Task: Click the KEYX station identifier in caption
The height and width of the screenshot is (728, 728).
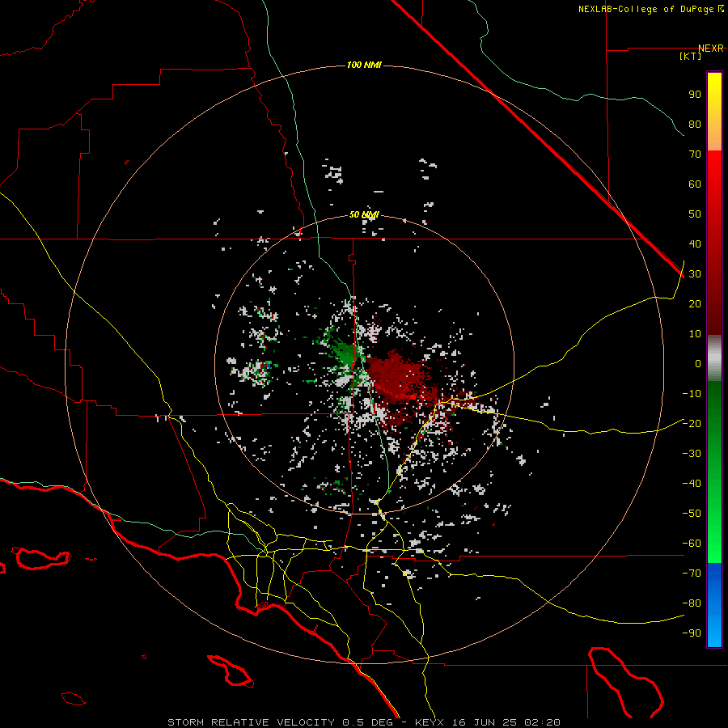Action: pos(430,722)
